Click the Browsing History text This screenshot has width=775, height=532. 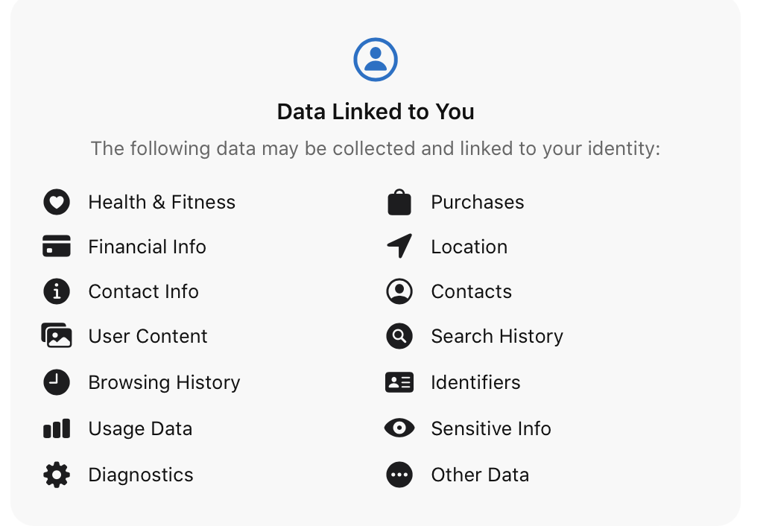[164, 383]
